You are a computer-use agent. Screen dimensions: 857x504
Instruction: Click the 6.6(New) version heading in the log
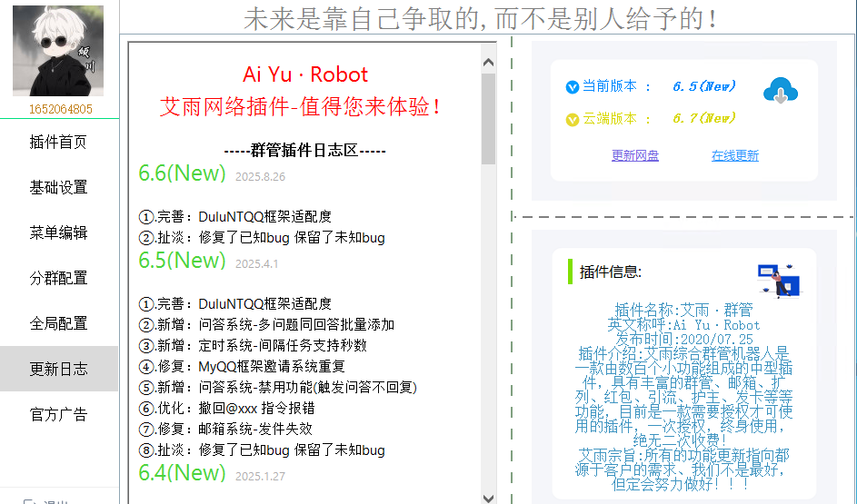[x=182, y=173]
